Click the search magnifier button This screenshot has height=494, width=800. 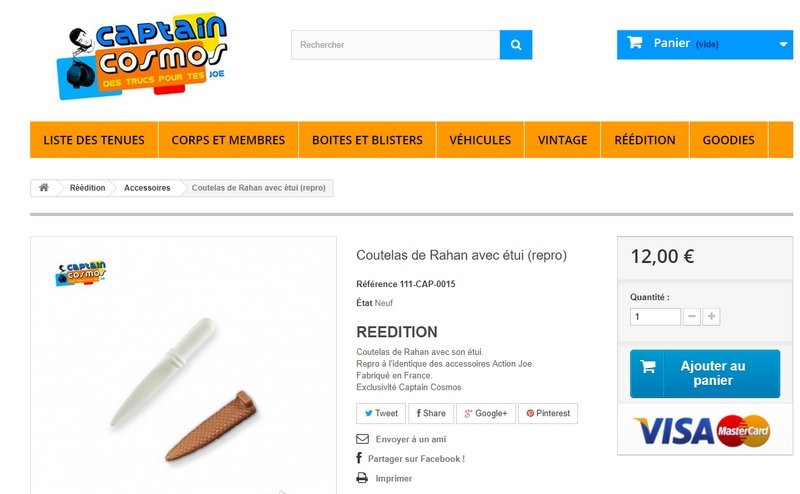[x=516, y=45]
